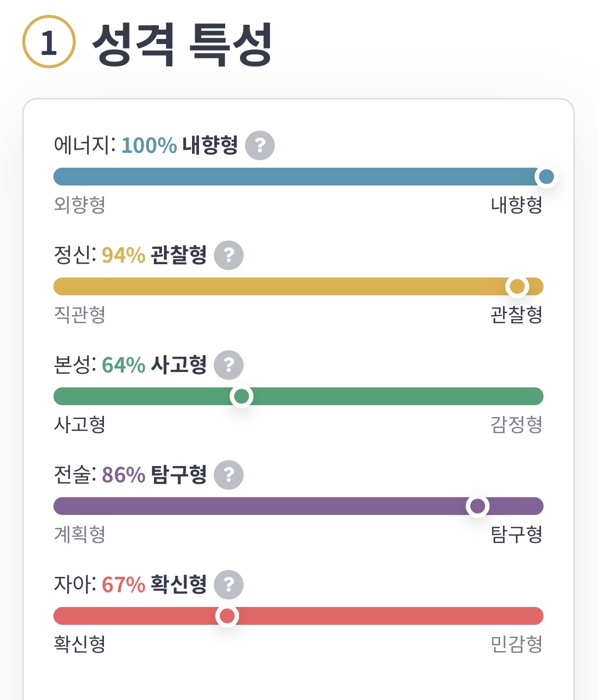Click the purple 전술 slider handle

[478, 506]
